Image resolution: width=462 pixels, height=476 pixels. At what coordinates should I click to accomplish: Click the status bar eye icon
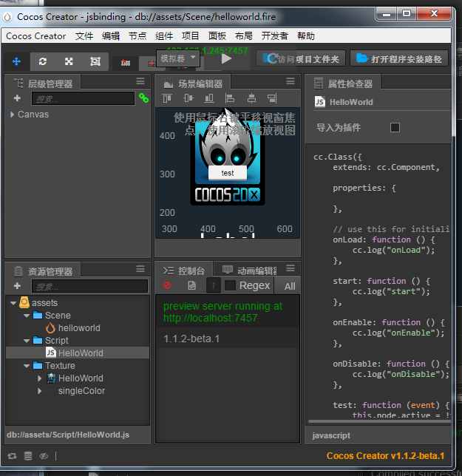[44, 455]
